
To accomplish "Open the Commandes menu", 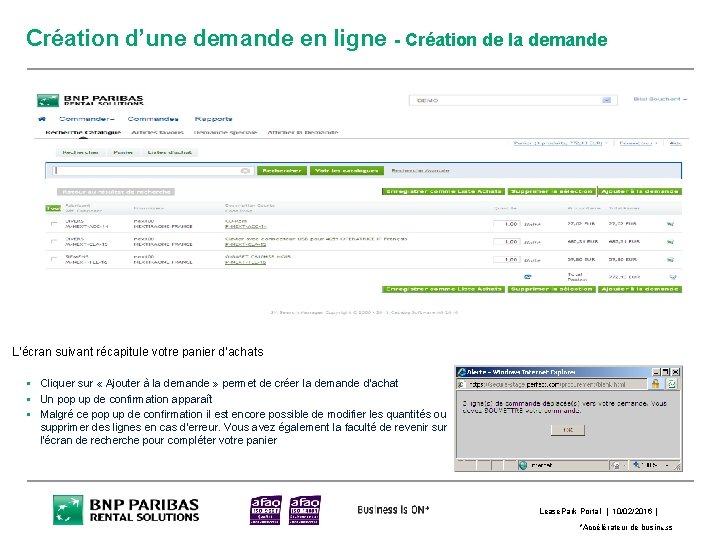I will pos(153,119).
